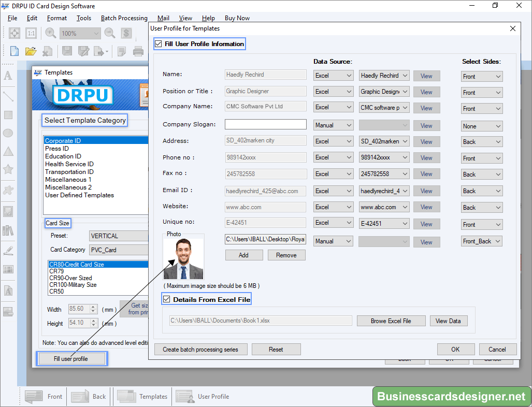Open the Format menu
Viewport: 532px width, 407px height.
56,18
